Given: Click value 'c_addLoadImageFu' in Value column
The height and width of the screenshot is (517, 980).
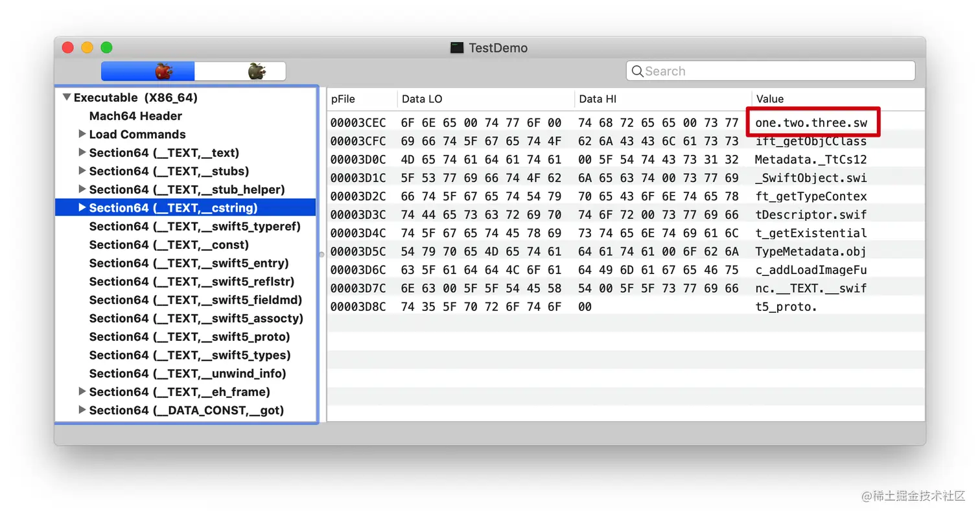Looking at the screenshot, I should [811, 270].
